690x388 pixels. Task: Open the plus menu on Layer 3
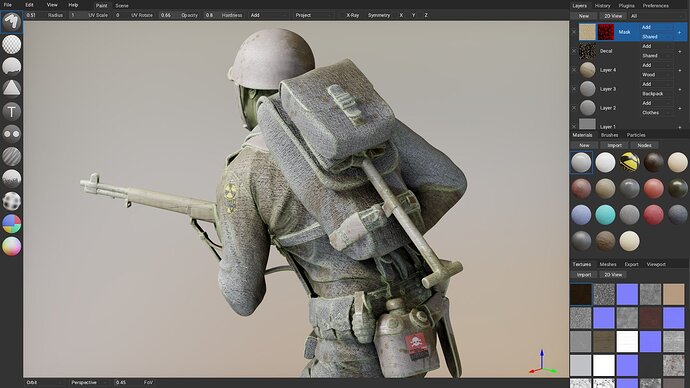pos(679,89)
